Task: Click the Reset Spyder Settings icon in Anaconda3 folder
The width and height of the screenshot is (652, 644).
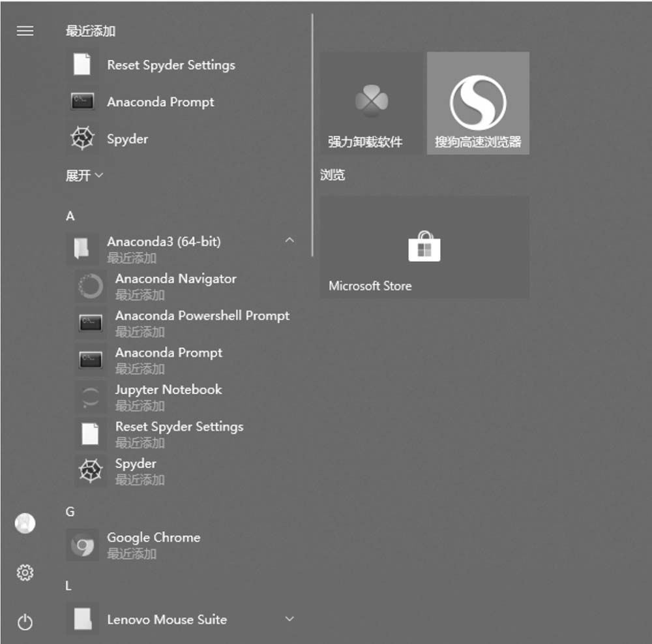Action: tap(91, 434)
